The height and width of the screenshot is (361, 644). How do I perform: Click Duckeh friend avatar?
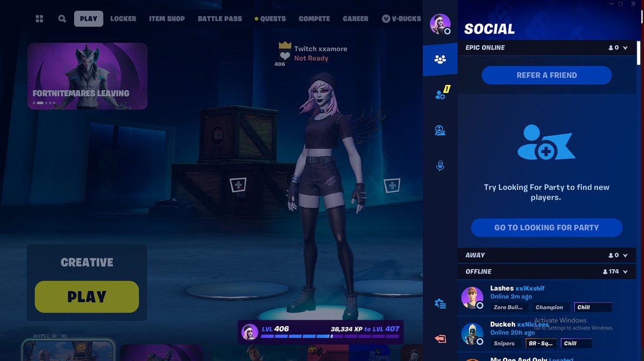472,334
